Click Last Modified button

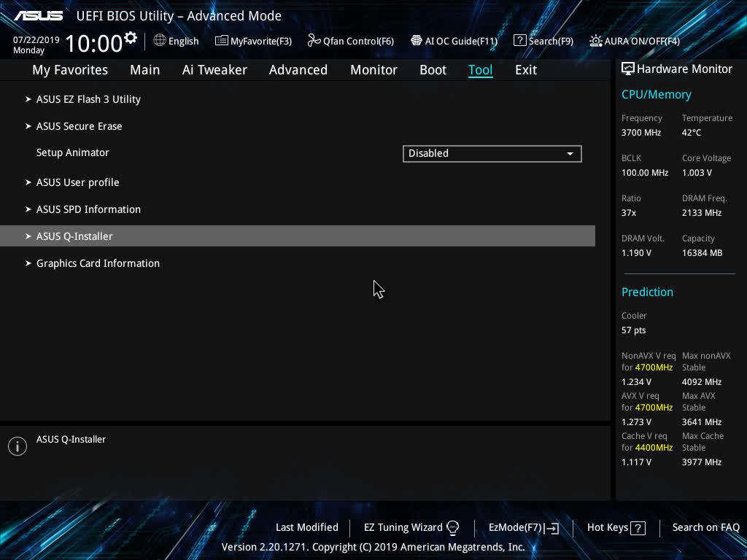[x=307, y=528]
